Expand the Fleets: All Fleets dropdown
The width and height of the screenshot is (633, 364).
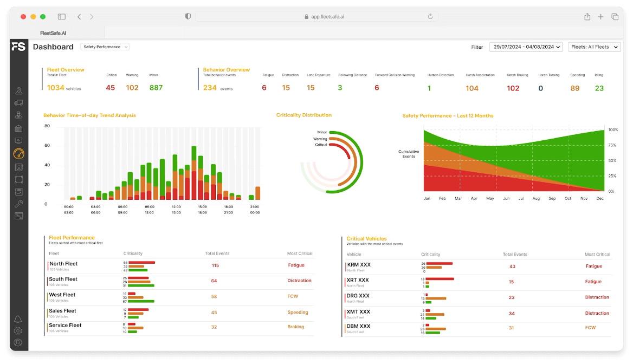(x=594, y=47)
